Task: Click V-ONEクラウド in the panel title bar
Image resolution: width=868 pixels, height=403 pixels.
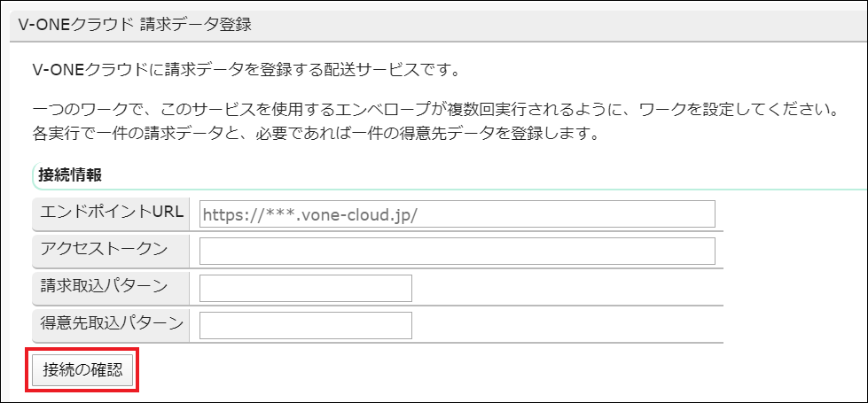Action: point(77,25)
